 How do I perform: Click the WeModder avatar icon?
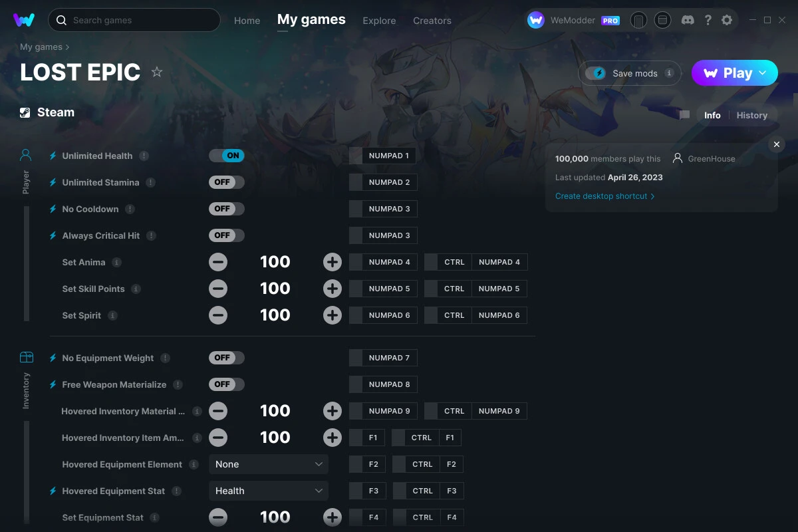click(536, 20)
